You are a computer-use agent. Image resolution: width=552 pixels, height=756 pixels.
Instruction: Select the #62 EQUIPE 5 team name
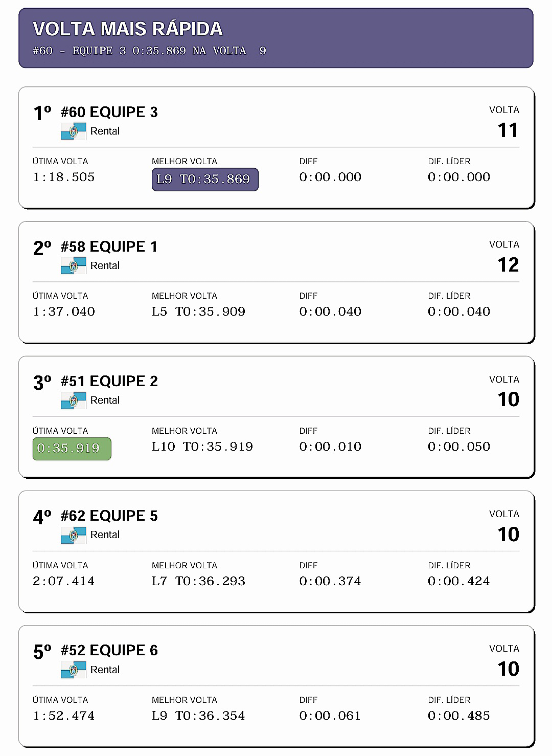(109, 516)
